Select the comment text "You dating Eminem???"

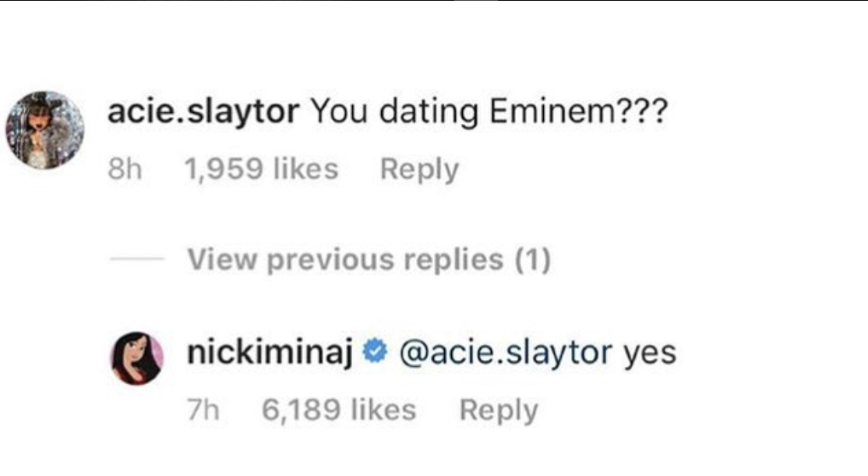(489, 114)
